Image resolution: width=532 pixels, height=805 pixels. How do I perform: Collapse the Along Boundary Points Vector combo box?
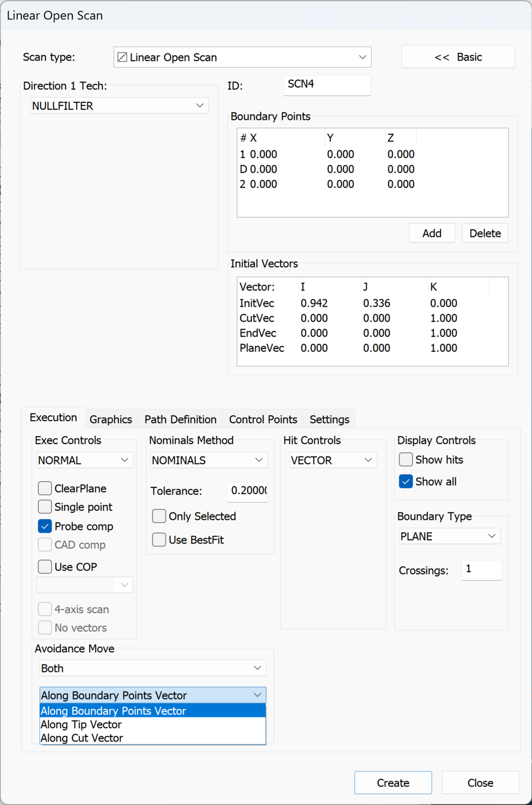click(x=153, y=695)
